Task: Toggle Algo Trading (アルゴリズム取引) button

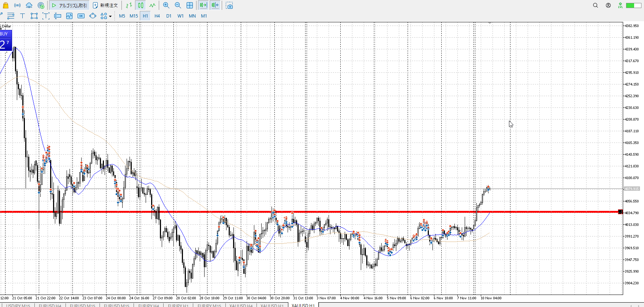Action: [x=70, y=5]
